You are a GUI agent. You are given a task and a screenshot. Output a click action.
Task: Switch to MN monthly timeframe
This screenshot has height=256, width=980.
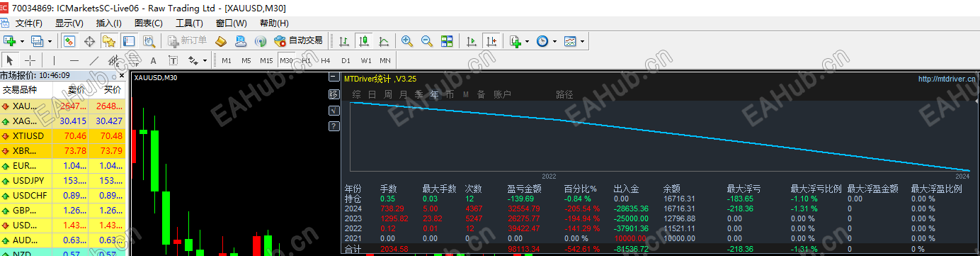click(385, 60)
